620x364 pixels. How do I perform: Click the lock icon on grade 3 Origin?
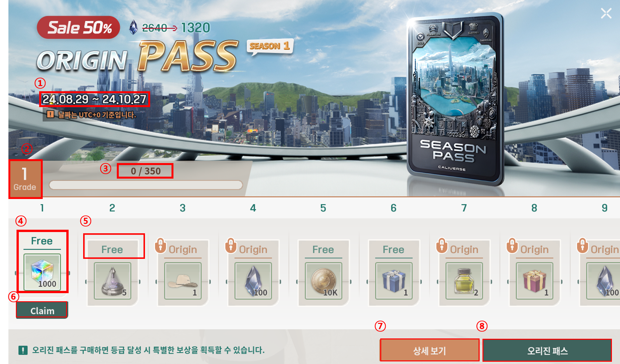tap(161, 246)
